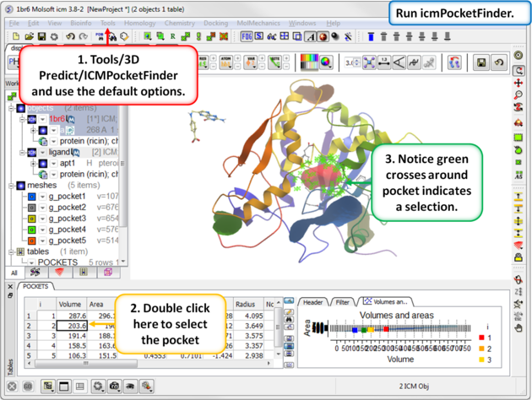Click the ribbon display tab below workspace tree
Viewport: 532px width, 400px height.
tap(35, 273)
